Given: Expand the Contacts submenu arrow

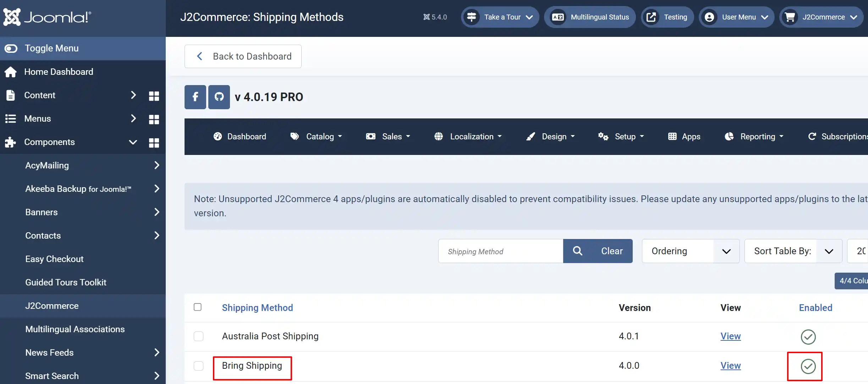Looking at the screenshot, I should [157, 235].
